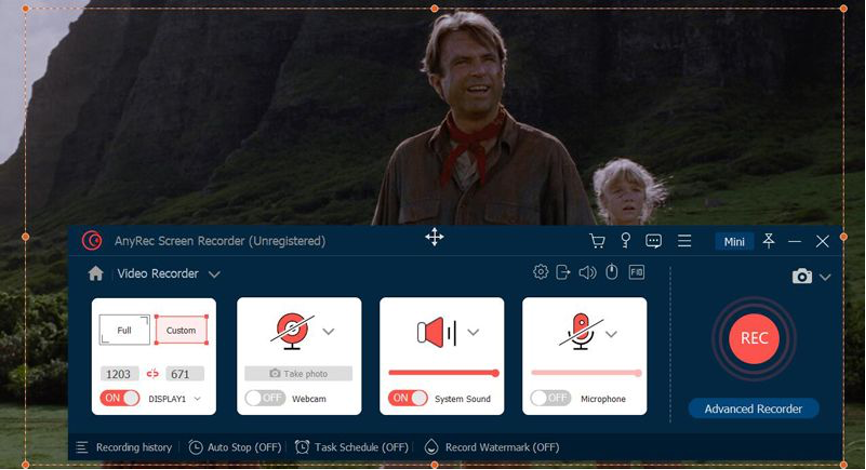Click the left-middle selection region handle
Image resolution: width=866 pixels, height=470 pixels.
pyautogui.click(x=25, y=236)
